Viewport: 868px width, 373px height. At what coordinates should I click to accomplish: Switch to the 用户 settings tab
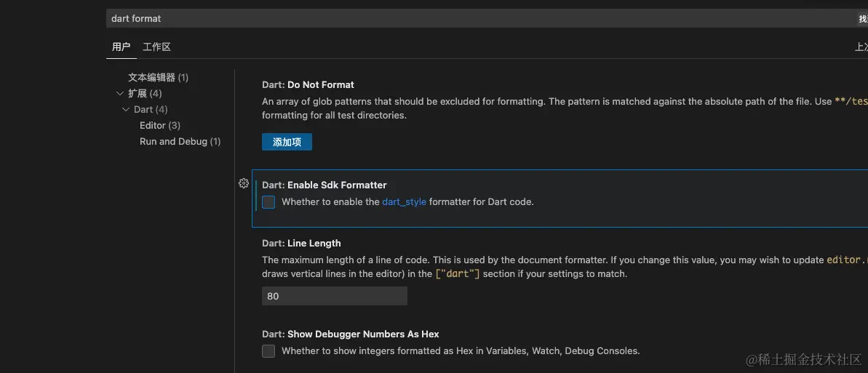[x=121, y=47]
